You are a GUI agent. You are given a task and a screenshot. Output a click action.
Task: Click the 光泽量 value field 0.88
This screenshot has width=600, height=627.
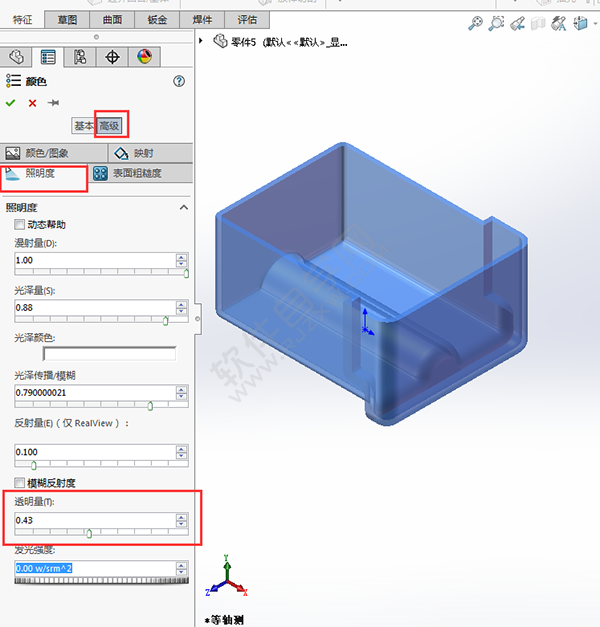pos(94,308)
